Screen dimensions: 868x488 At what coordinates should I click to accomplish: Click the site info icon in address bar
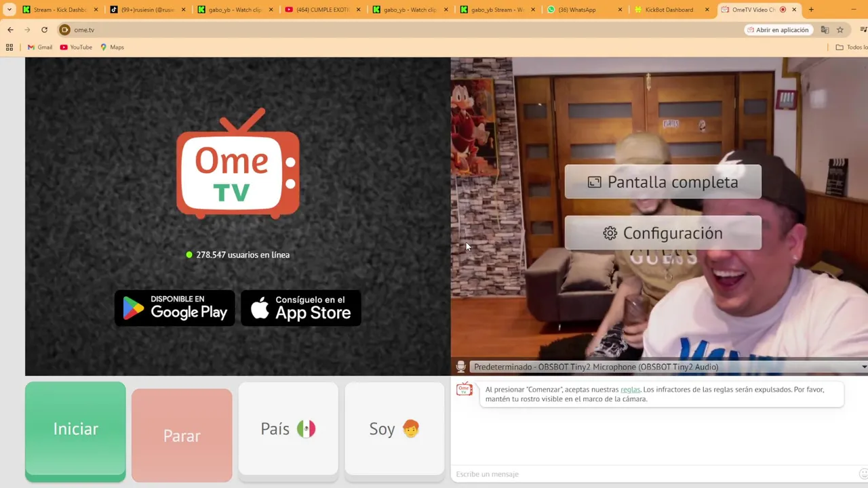tap(65, 30)
